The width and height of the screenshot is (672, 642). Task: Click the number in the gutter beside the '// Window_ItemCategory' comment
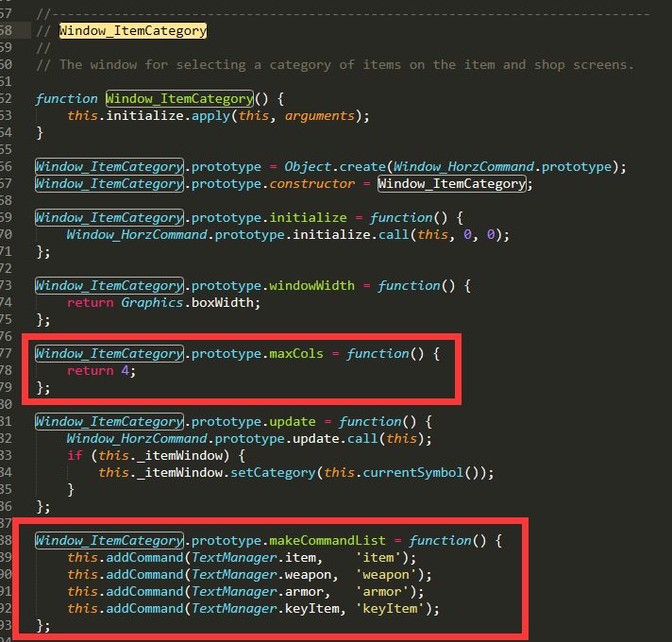[6, 31]
